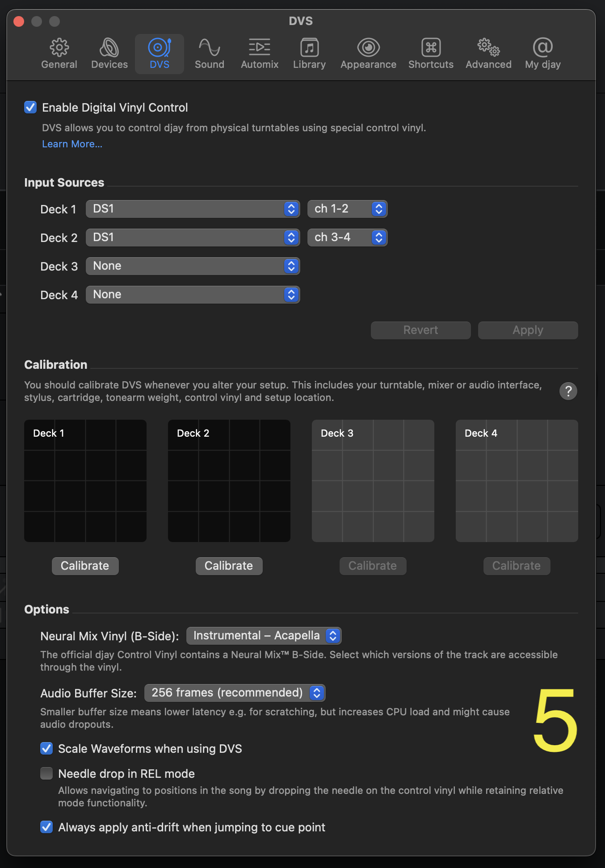Disable the Enable Digital Vinyl Control checkbox
The image size is (605, 868).
[x=30, y=108]
